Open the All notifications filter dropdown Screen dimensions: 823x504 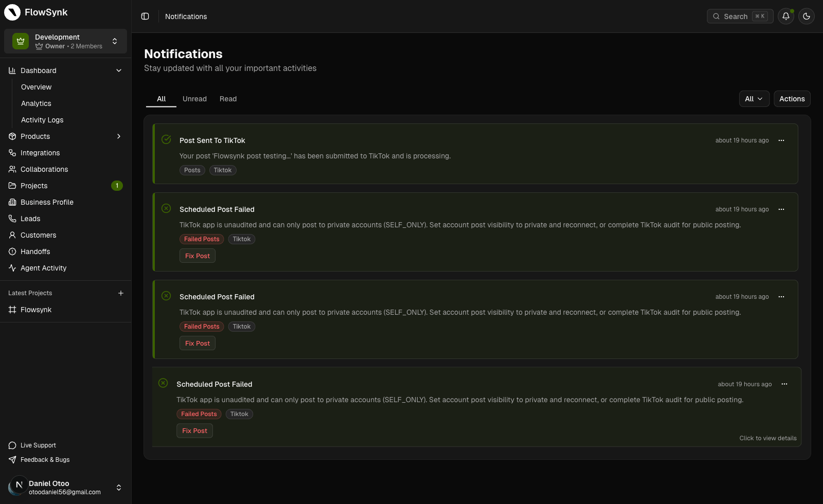[x=754, y=99]
